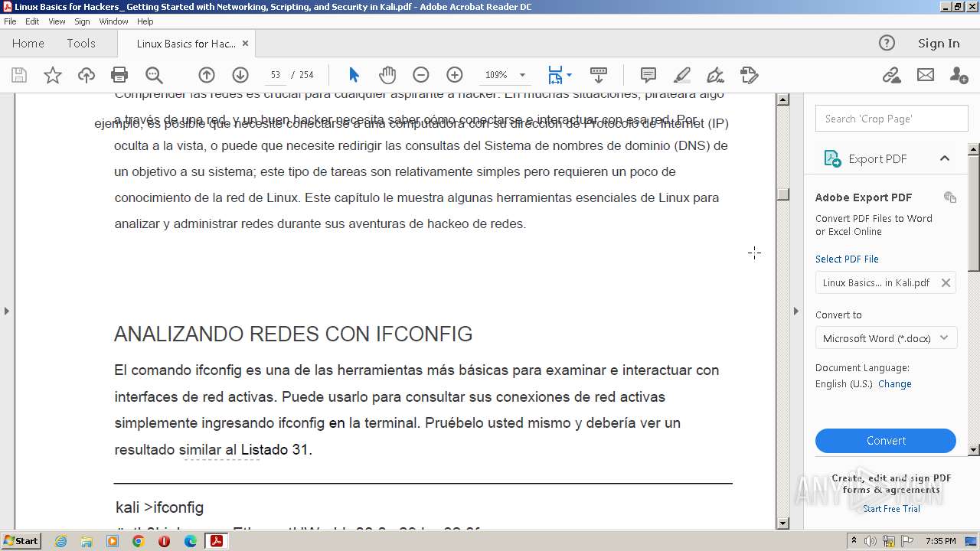This screenshot has width=980, height=551.
Task: Upload the file with the cloud icon
Action: point(87,75)
